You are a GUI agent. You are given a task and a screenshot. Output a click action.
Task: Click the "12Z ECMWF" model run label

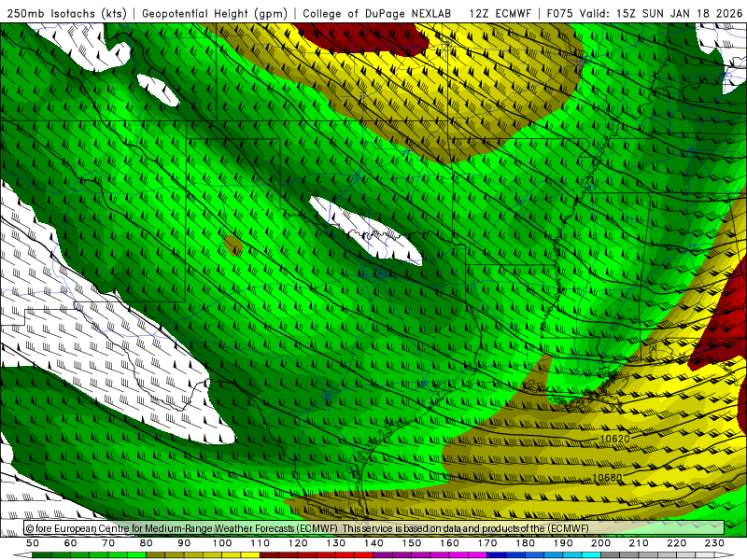coord(500,14)
